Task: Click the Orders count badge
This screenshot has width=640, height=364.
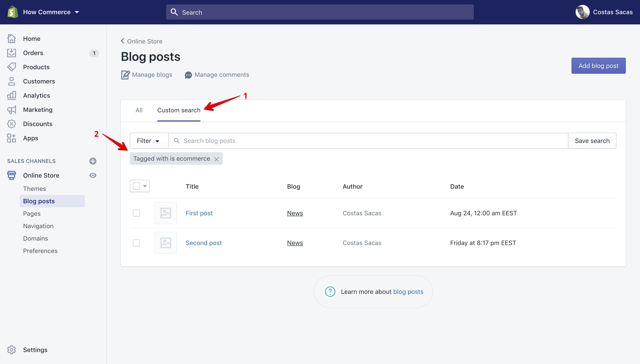Action: [94, 53]
